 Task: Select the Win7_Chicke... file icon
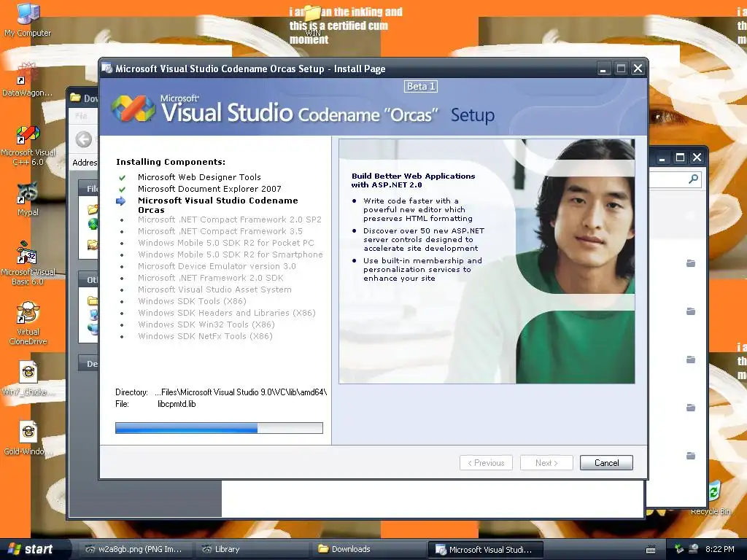[28, 378]
